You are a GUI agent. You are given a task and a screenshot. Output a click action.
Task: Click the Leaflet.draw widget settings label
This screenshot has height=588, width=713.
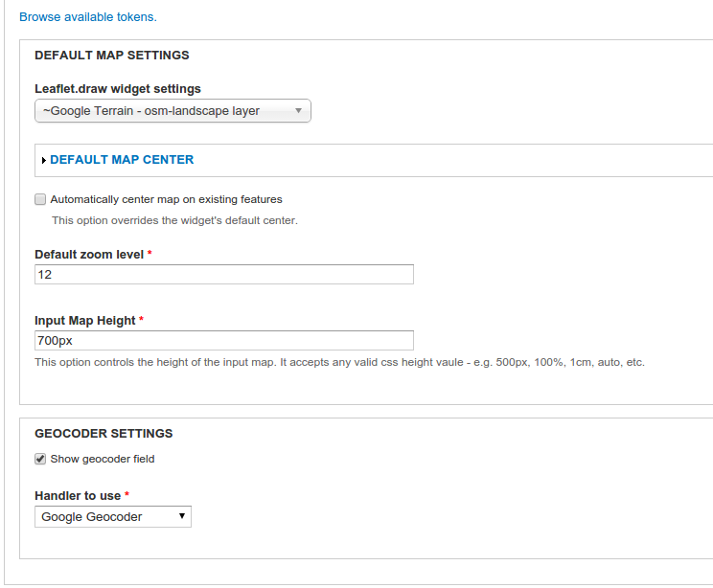pyautogui.click(x=118, y=89)
